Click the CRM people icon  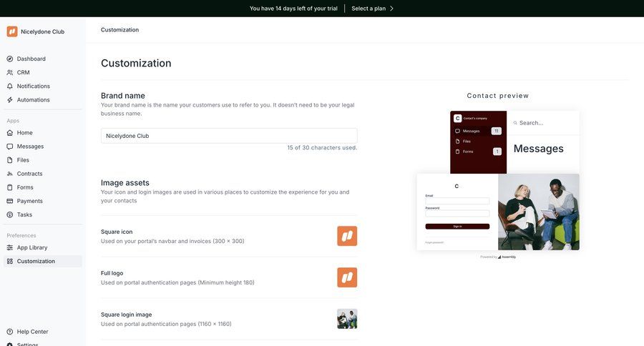[10, 72]
